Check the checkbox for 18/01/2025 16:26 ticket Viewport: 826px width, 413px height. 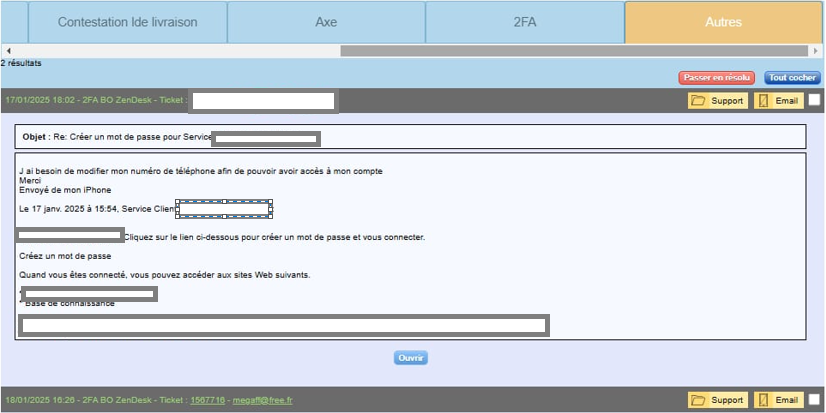click(814, 399)
